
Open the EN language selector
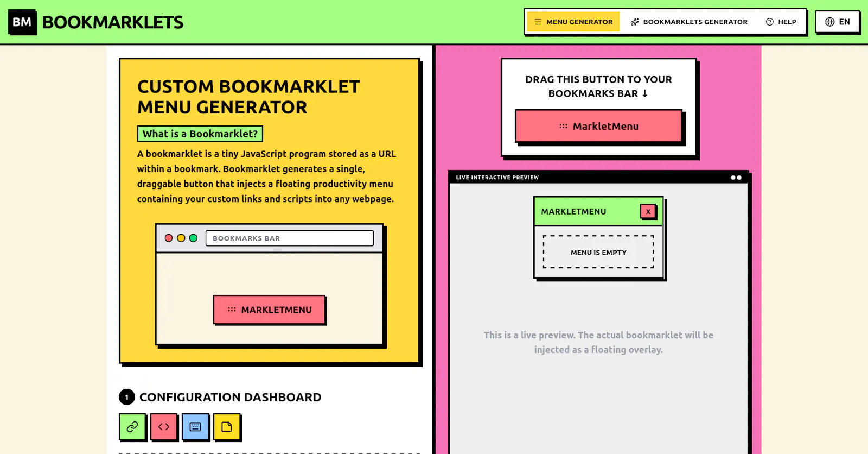837,22
